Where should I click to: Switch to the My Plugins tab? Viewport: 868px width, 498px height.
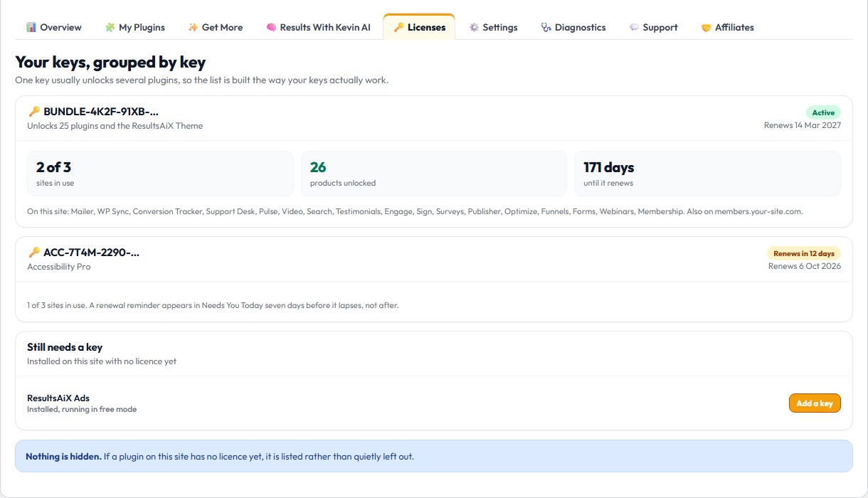click(135, 27)
